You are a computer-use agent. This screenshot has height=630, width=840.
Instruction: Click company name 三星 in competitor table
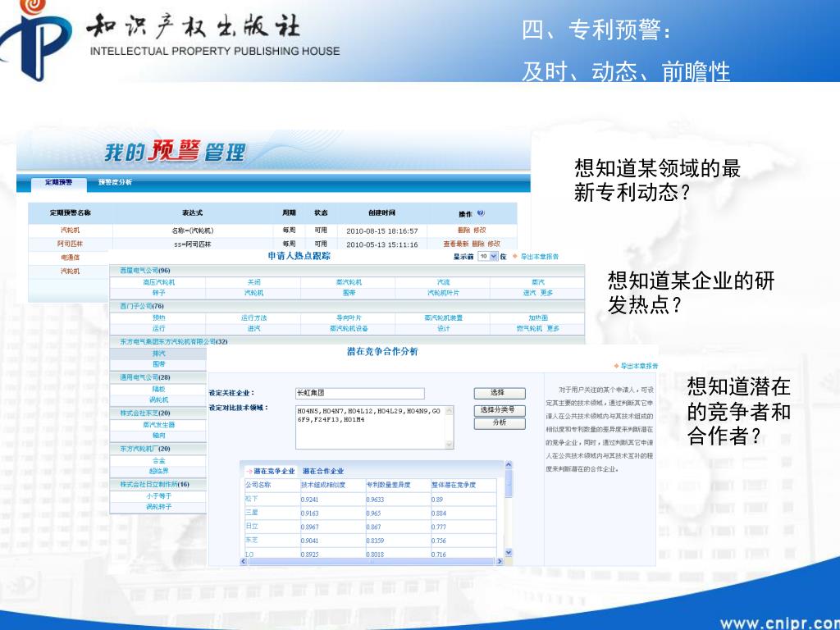point(251,513)
